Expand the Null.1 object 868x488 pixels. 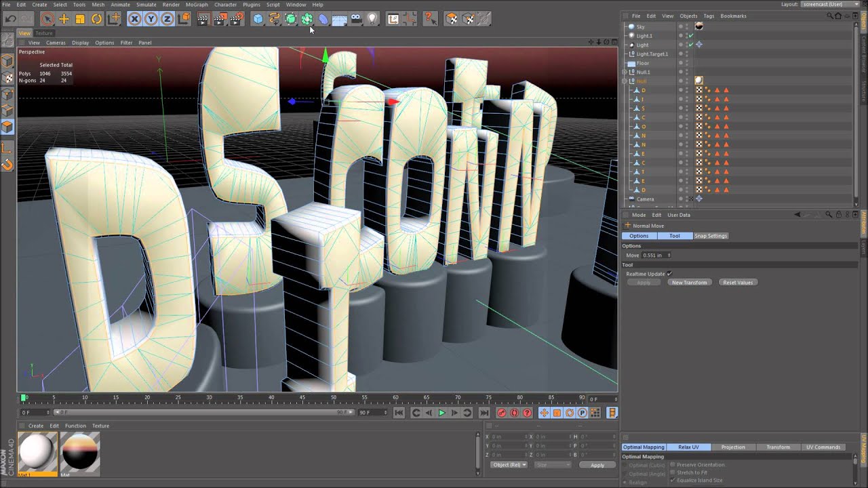click(x=625, y=72)
